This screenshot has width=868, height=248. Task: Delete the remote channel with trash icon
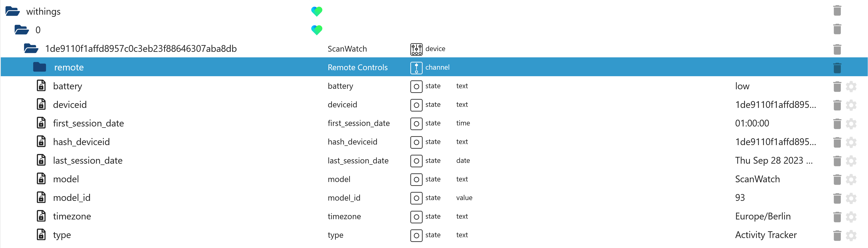click(837, 68)
